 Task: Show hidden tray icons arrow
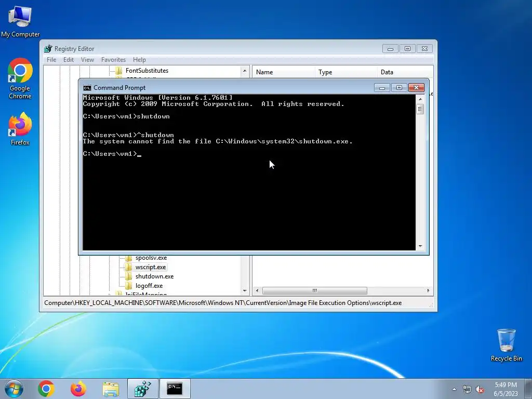coord(454,390)
